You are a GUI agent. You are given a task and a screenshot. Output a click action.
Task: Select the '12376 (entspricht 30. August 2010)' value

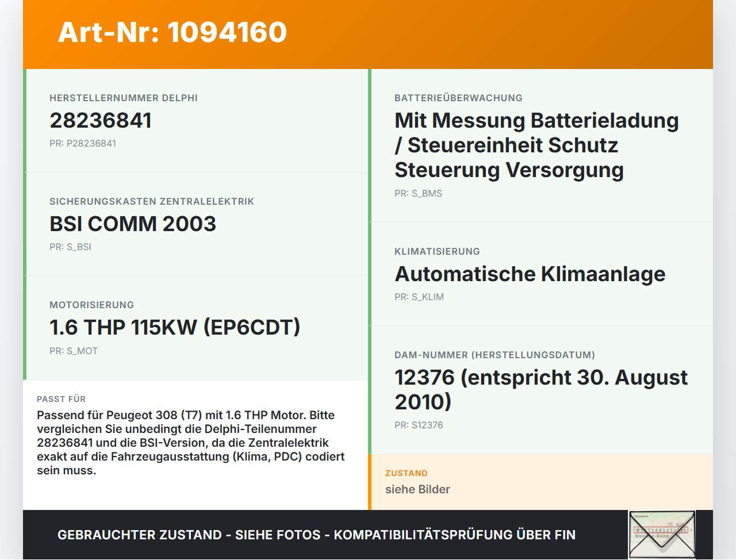click(541, 390)
